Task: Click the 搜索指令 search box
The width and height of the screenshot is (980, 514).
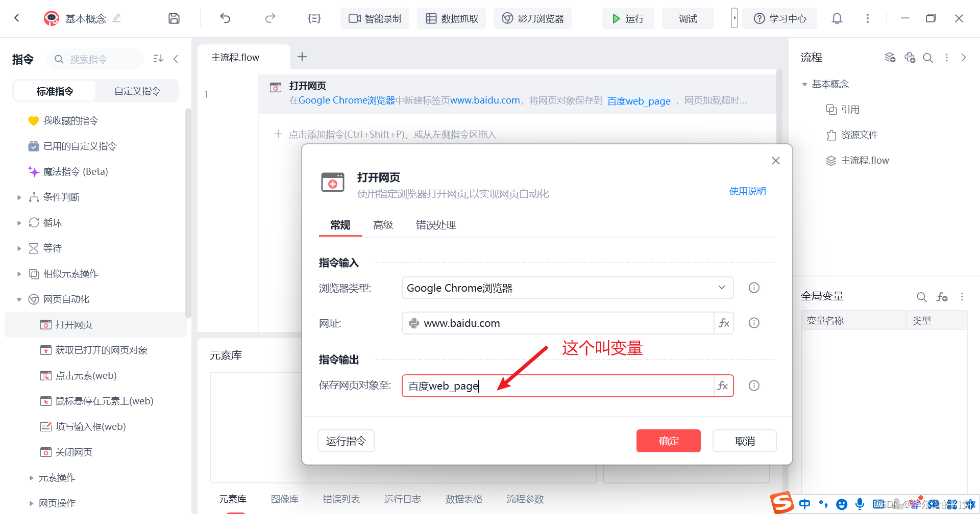Action: pos(95,59)
